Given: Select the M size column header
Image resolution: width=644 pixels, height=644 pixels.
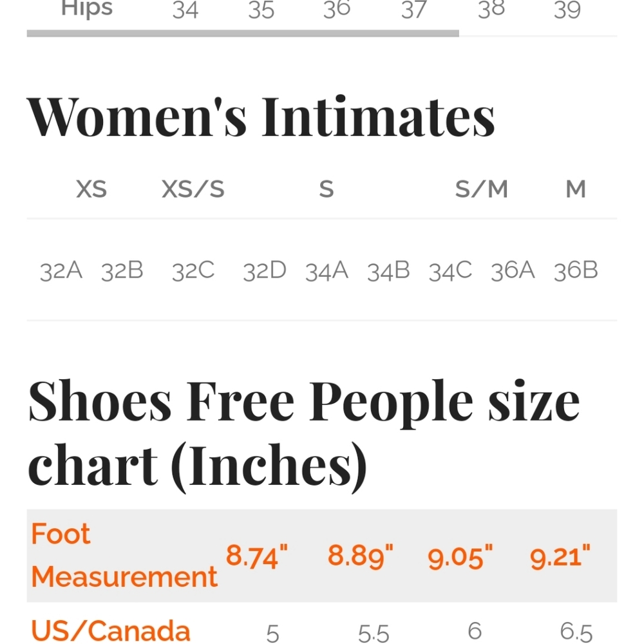Looking at the screenshot, I should pos(575,189).
